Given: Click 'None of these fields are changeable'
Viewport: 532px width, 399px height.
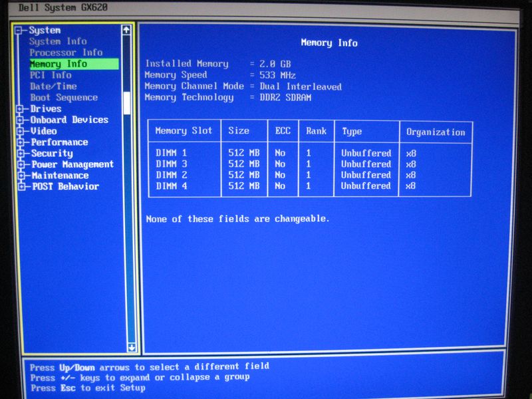Looking at the screenshot, I should 238,219.
